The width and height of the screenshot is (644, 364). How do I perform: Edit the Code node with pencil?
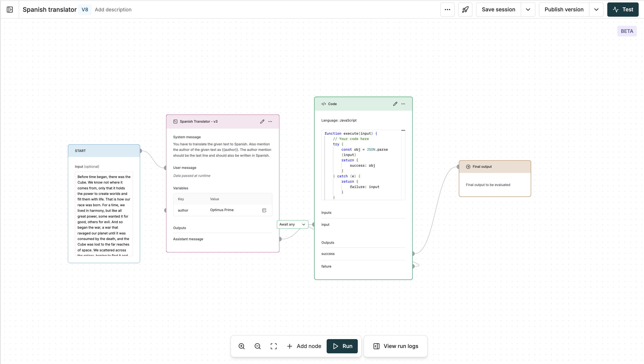(x=395, y=104)
